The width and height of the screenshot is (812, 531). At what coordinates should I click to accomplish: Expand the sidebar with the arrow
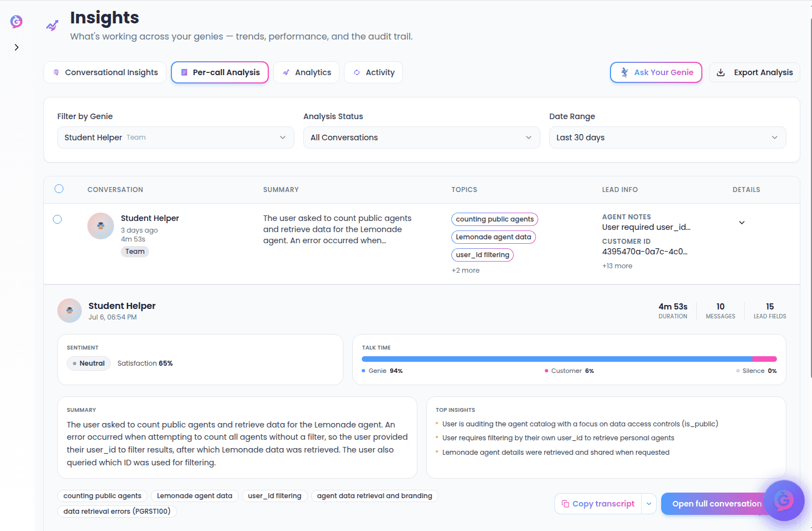pyautogui.click(x=17, y=47)
